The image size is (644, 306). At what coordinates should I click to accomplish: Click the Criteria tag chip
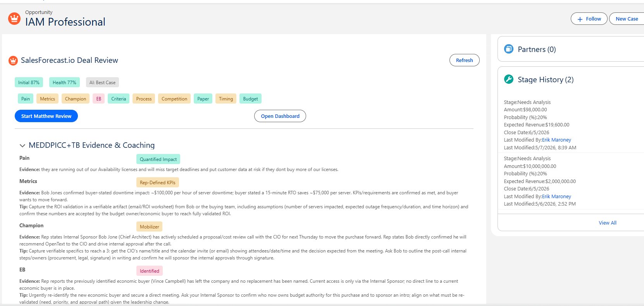pyautogui.click(x=119, y=99)
